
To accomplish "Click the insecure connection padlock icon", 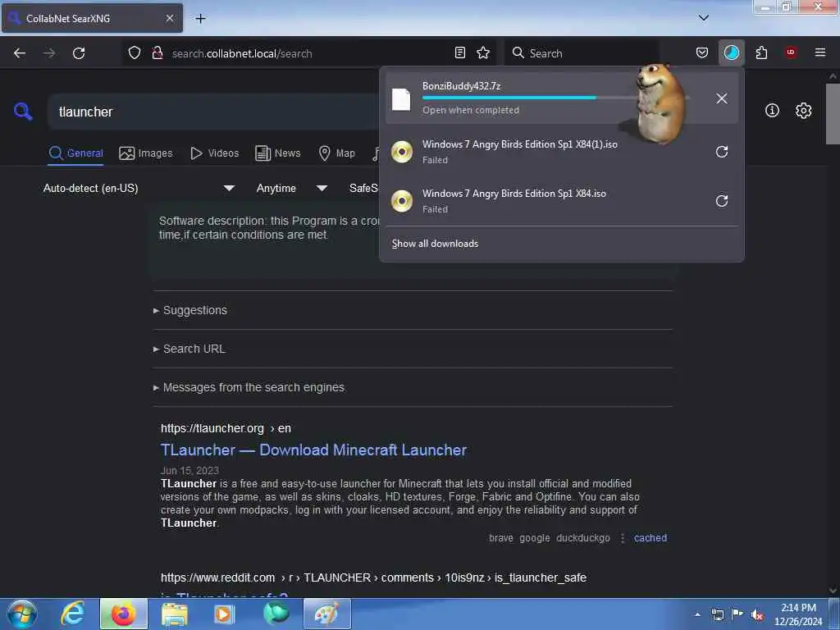I will click(157, 53).
